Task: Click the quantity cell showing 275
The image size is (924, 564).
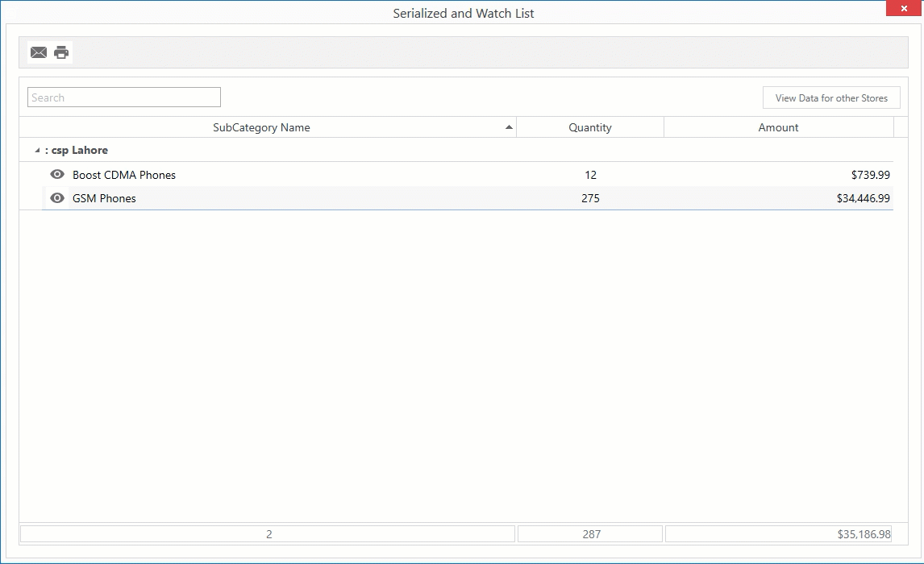Action: coord(590,198)
